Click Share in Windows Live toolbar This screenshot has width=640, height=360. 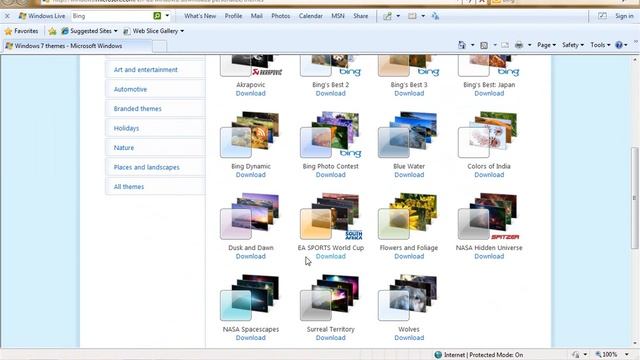click(x=360, y=16)
